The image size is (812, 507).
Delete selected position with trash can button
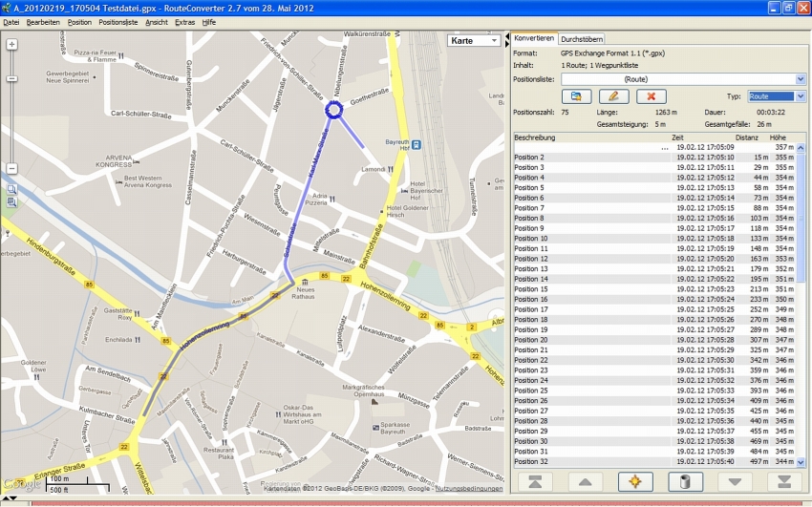(x=685, y=481)
